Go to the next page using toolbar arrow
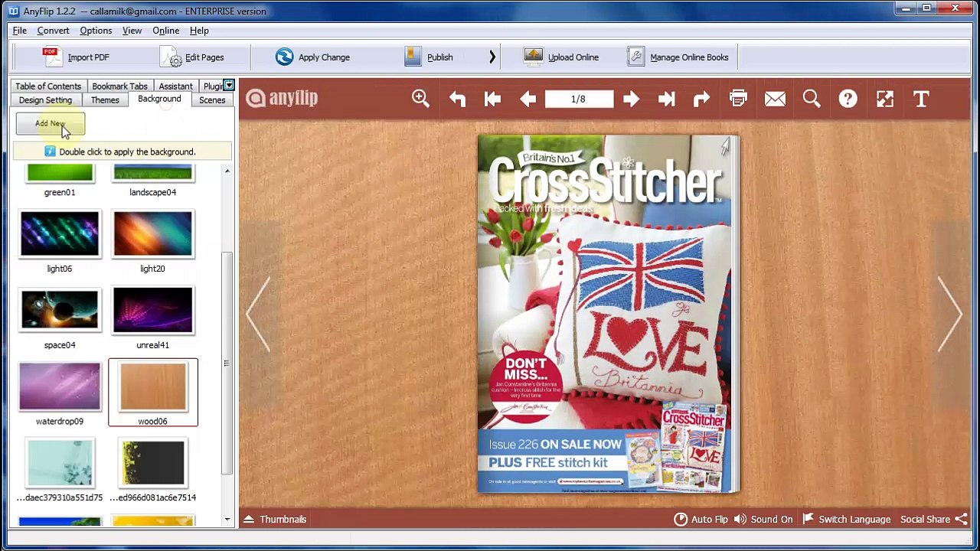 tap(631, 99)
